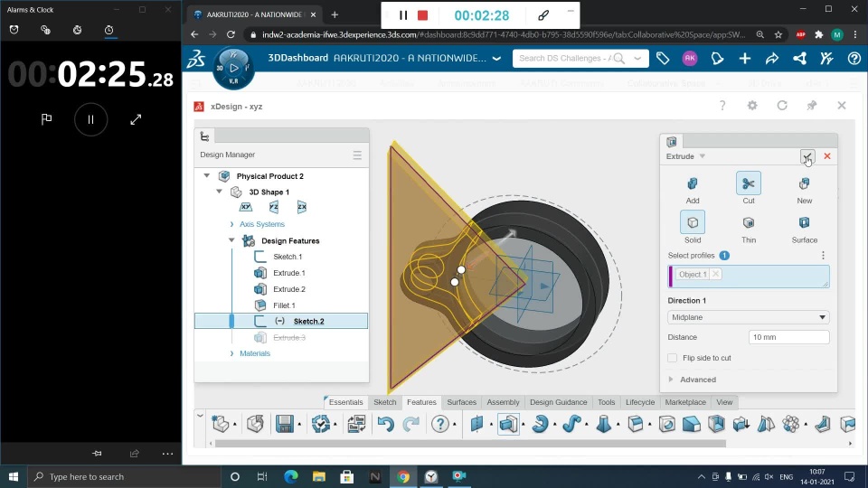Screen dimensions: 868x488
Task: Select the New body extrude mode icon
Action: click(x=805, y=183)
